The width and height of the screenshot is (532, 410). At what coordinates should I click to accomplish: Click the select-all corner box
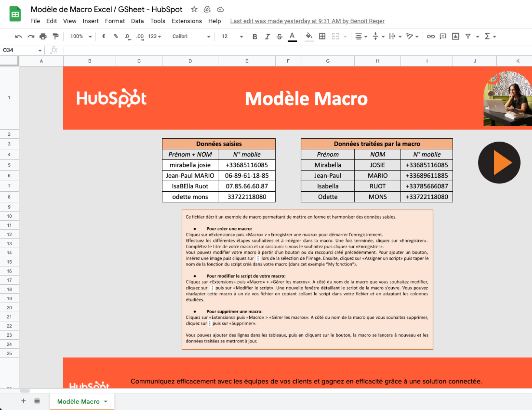(9, 61)
